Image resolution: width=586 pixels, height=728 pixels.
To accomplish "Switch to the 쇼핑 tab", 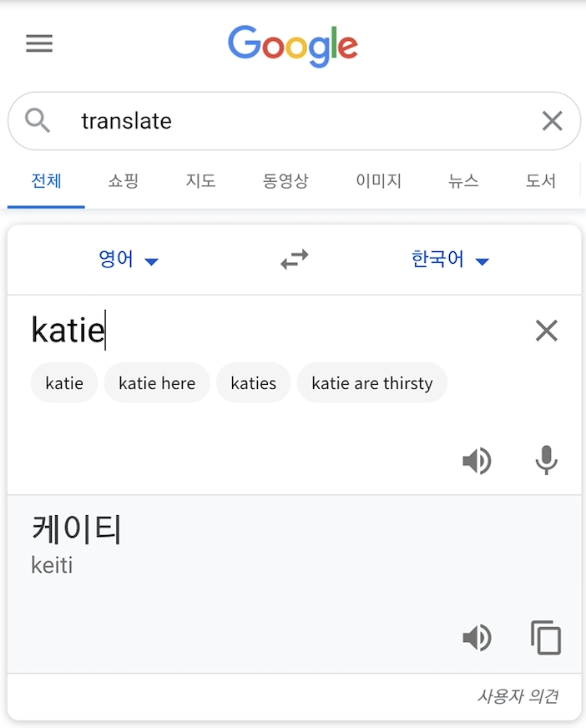I will [x=124, y=180].
